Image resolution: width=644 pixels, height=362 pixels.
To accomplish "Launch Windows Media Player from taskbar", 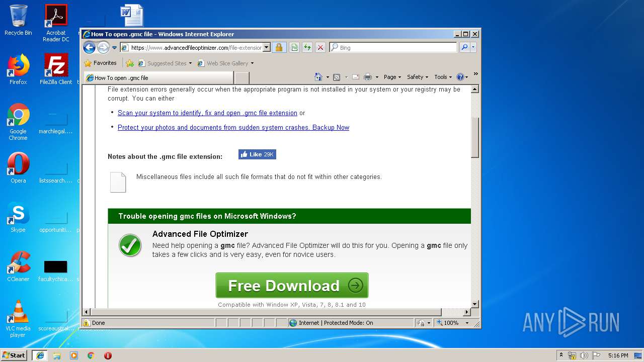I will (74, 355).
